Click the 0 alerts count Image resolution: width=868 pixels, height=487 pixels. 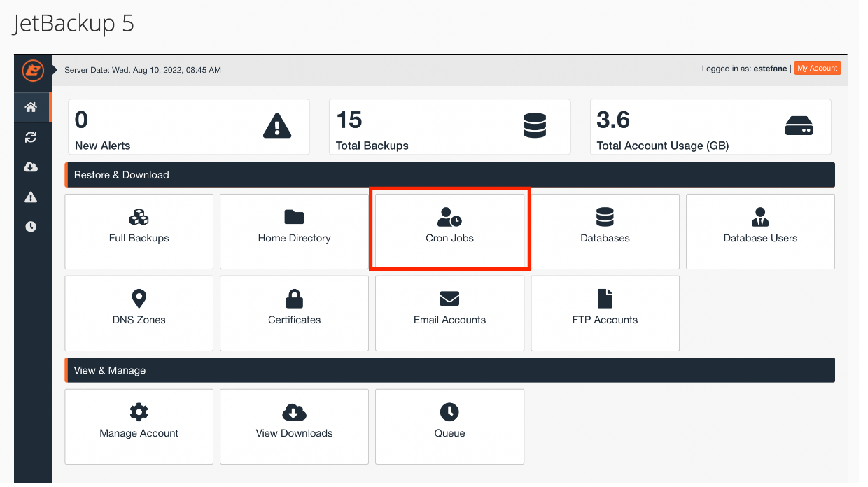[x=82, y=120]
